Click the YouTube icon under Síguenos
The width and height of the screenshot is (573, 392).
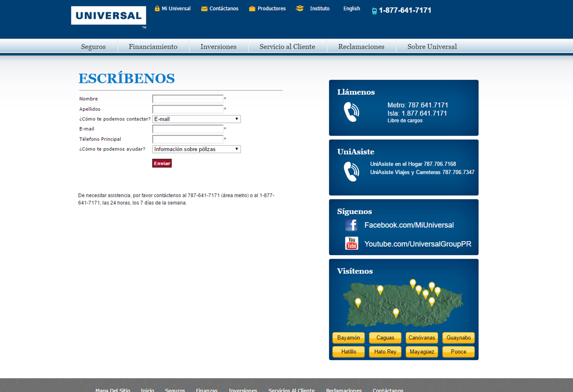click(x=352, y=243)
